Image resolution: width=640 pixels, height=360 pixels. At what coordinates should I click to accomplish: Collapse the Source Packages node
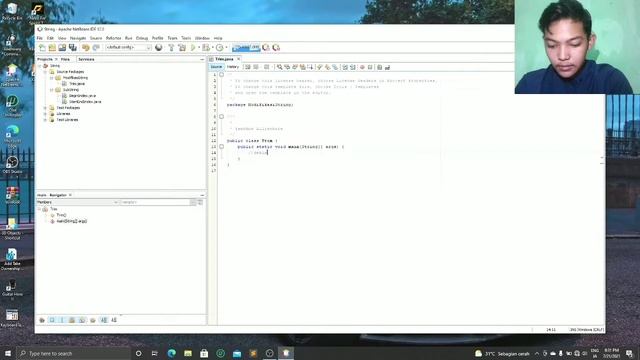(45, 72)
